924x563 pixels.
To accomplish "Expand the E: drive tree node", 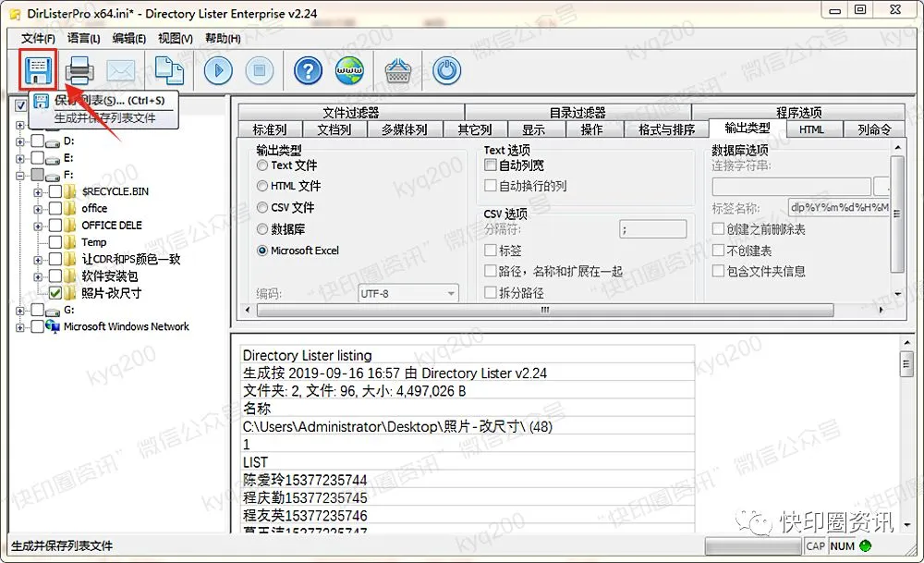I will (20, 159).
